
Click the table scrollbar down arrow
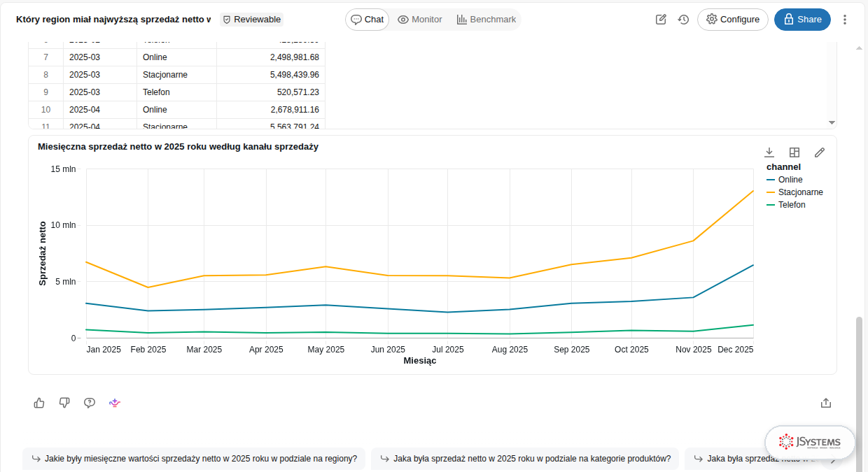[832, 122]
